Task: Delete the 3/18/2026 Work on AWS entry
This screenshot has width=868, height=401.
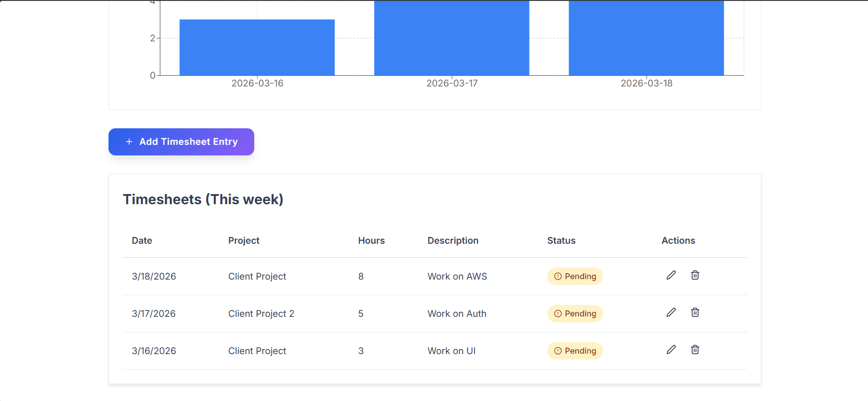Action: [695, 275]
